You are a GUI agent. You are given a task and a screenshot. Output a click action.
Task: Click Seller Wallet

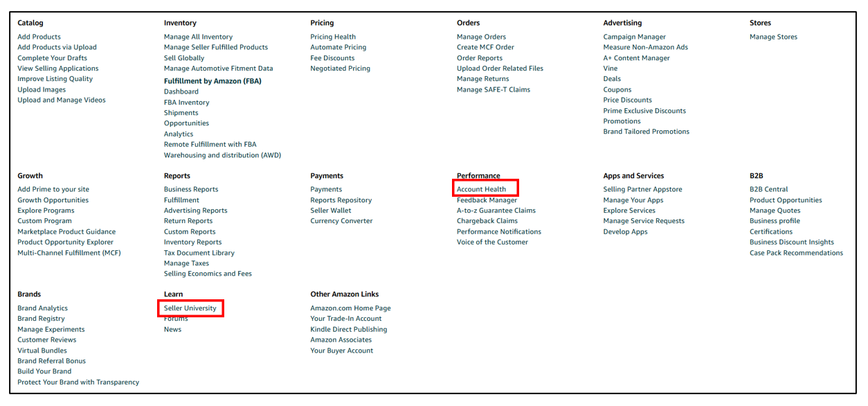click(x=331, y=211)
